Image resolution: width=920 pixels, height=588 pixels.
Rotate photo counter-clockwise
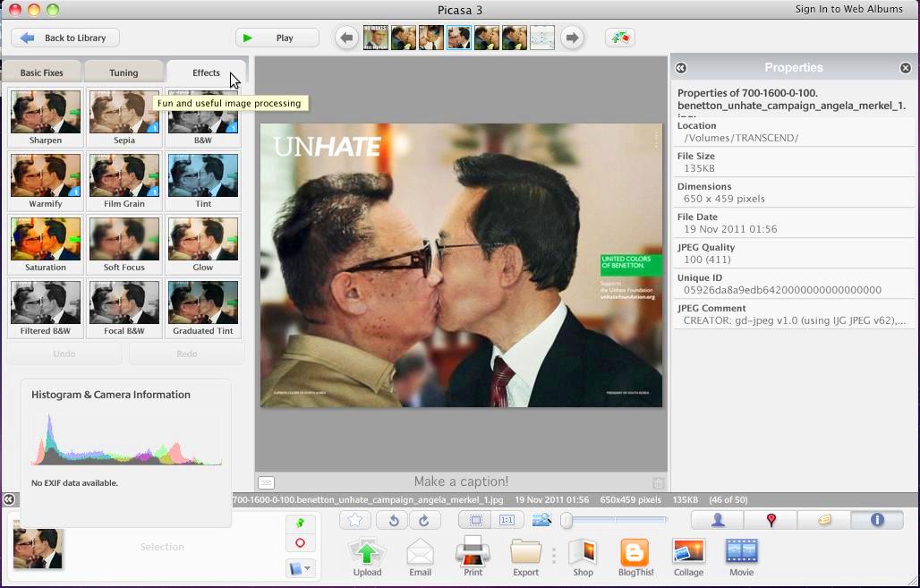394,520
